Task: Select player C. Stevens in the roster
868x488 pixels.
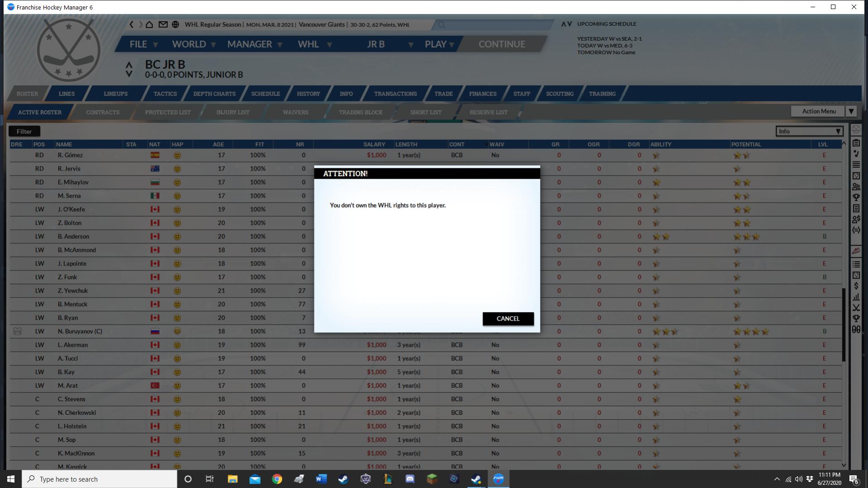Action: pos(71,399)
